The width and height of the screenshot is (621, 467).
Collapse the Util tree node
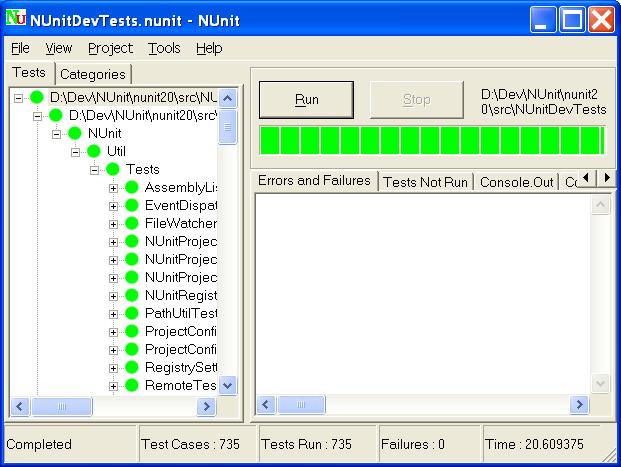point(75,152)
